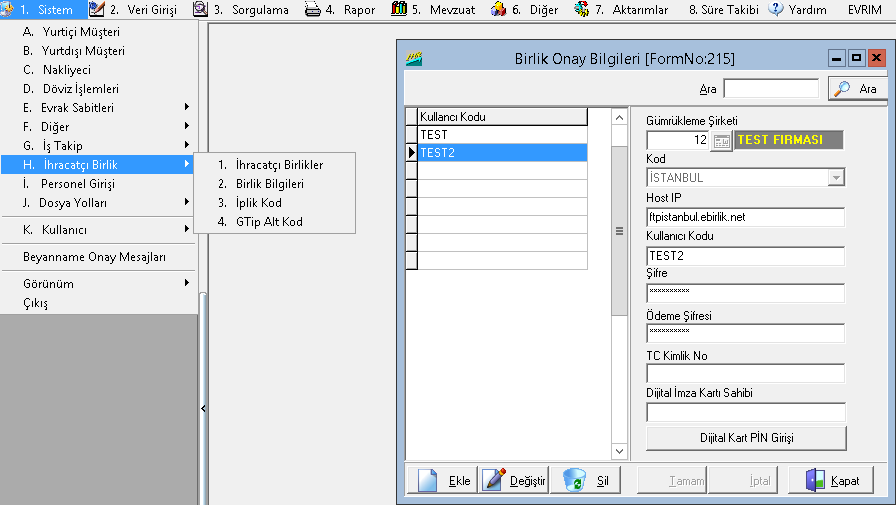
Task: Click the pencil Değiştir icon
Action: pyautogui.click(x=494, y=480)
